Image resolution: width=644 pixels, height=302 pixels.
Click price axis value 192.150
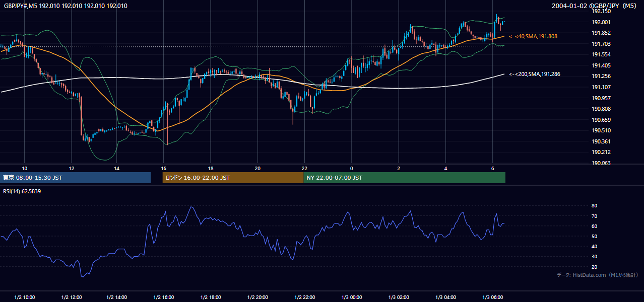[601, 11]
